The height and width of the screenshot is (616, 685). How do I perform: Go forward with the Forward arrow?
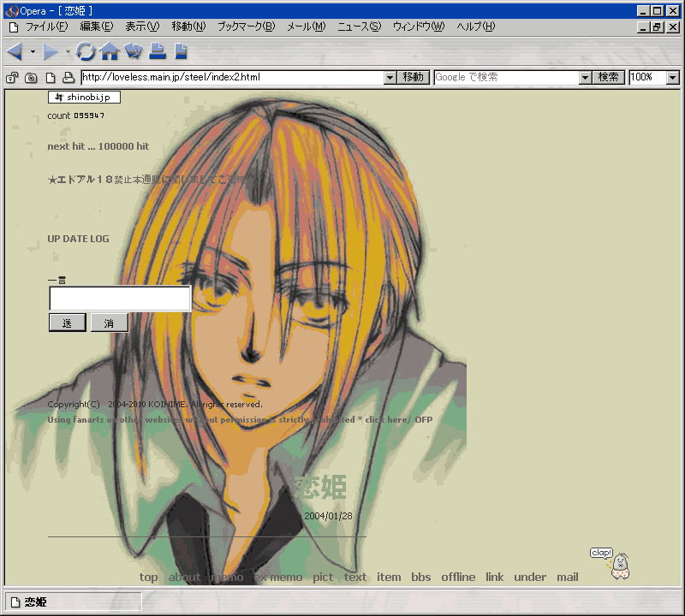click(51, 51)
